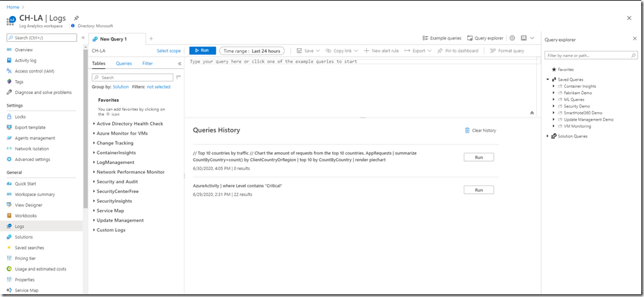This screenshot has width=644, height=297.
Task: Open Query explorer from toolbar
Action: [485, 38]
